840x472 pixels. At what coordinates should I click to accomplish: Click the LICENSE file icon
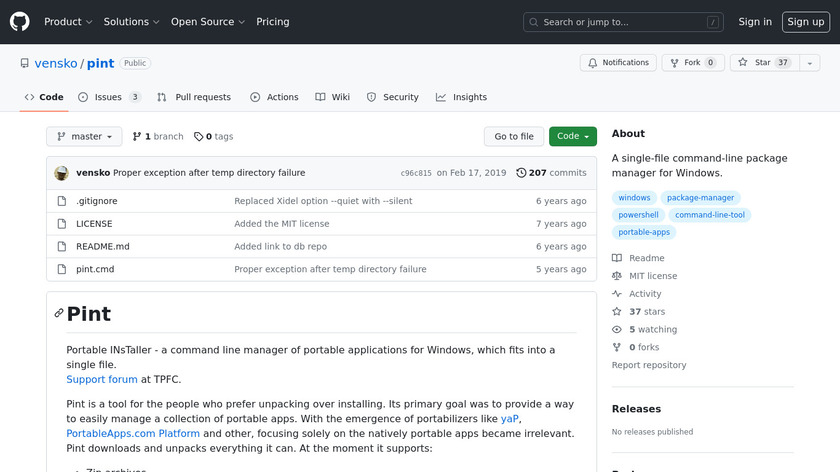point(62,224)
